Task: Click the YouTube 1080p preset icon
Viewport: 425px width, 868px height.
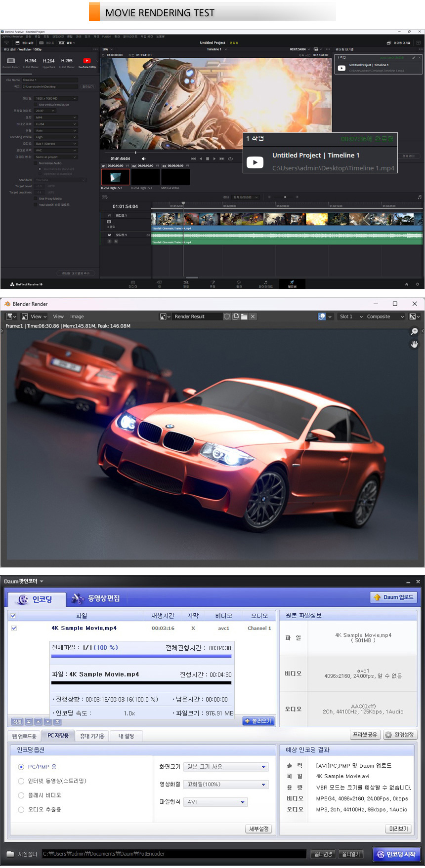Action: click(x=87, y=61)
